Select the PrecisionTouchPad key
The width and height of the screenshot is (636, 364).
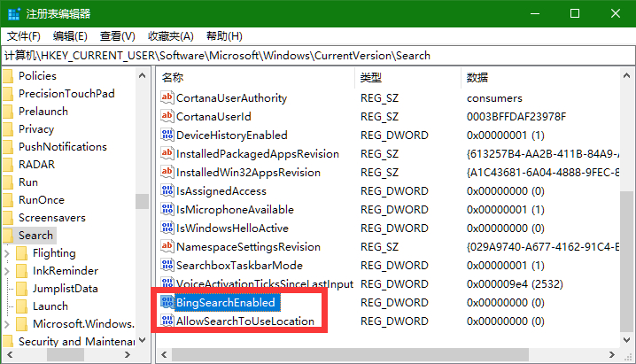click(66, 94)
